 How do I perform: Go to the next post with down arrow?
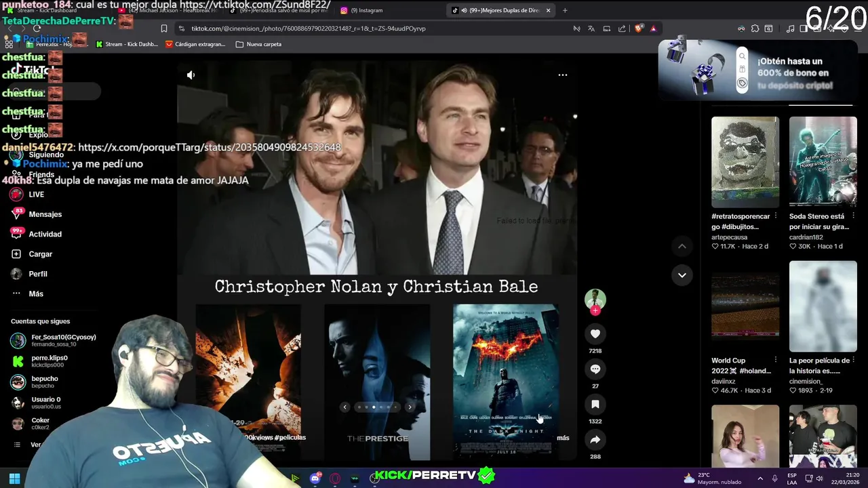pos(682,275)
